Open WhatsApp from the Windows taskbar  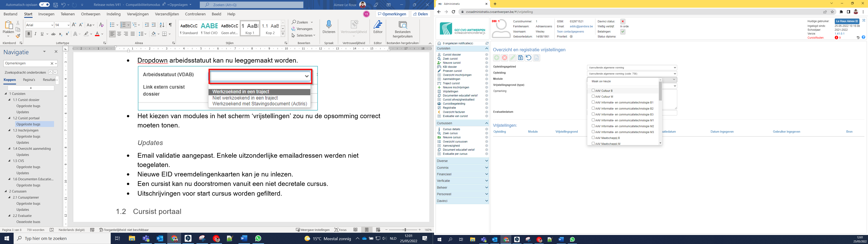point(258,239)
